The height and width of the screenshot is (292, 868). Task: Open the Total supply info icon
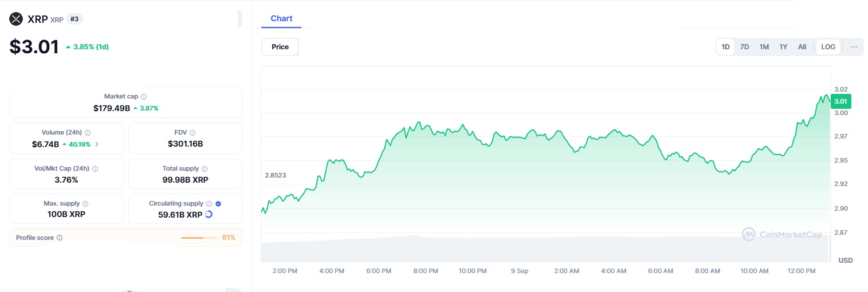point(205,169)
